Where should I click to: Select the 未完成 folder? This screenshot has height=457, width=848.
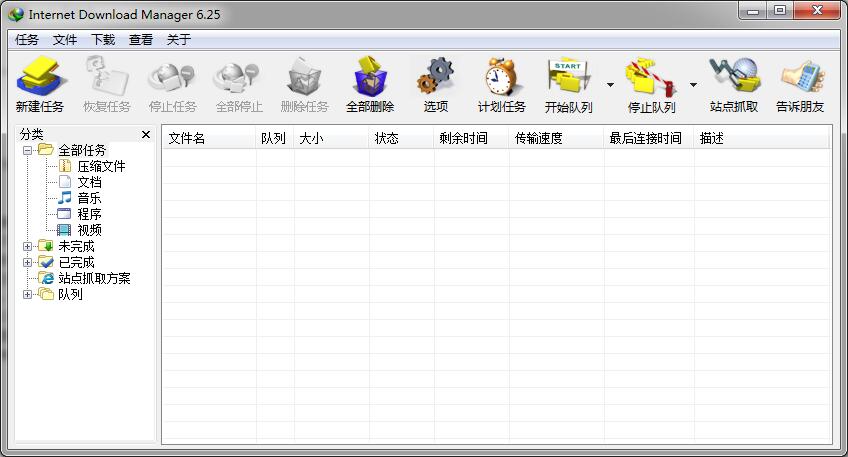pyautogui.click(x=76, y=247)
